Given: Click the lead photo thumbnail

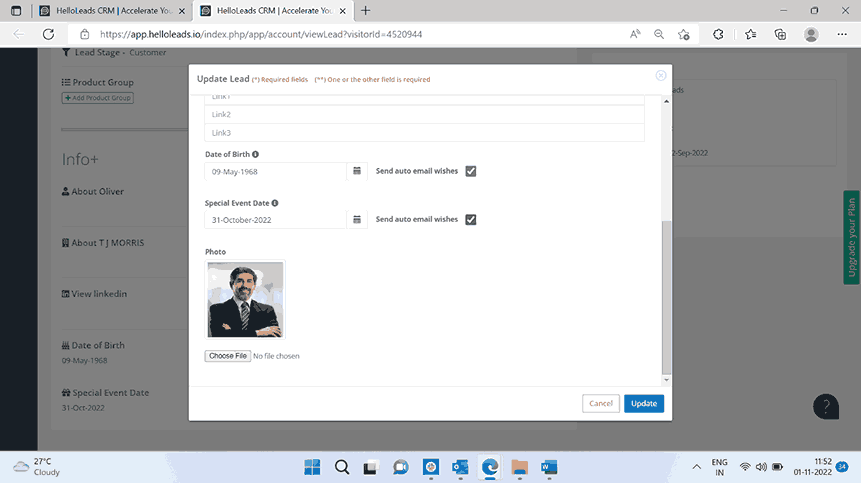Looking at the screenshot, I should [x=245, y=299].
